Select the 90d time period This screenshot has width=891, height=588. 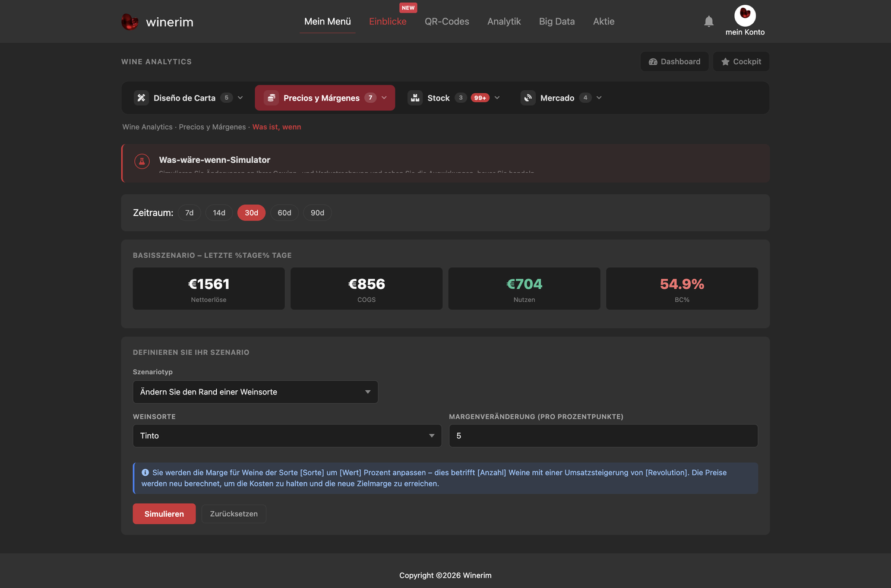click(x=318, y=213)
